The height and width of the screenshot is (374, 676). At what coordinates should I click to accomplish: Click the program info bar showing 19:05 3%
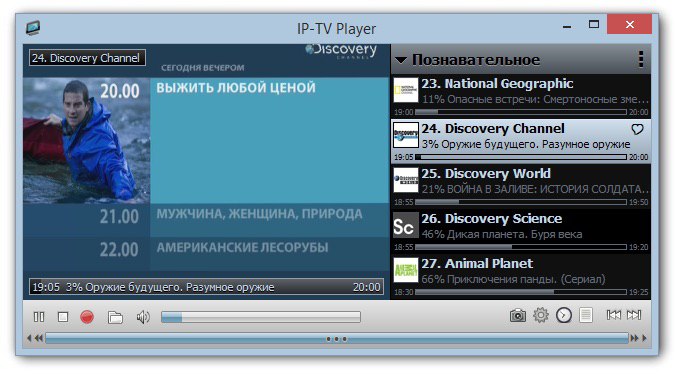pyautogui.click(x=206, y=287)
